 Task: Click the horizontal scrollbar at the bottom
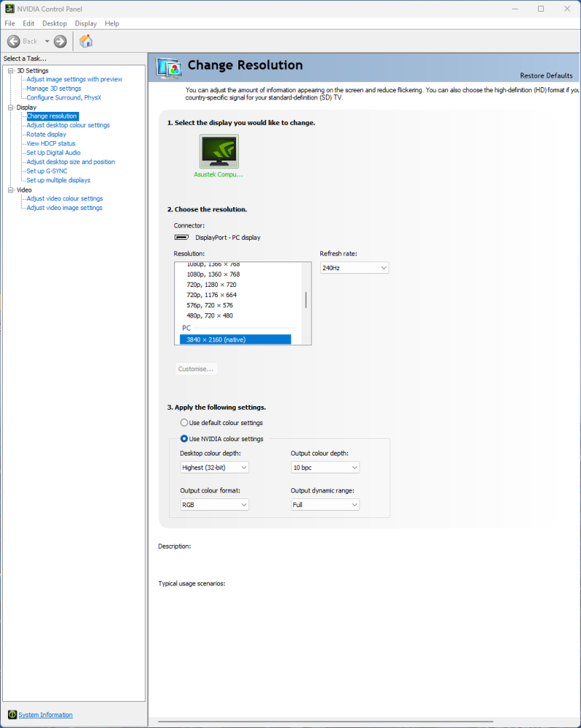[x=325, y=721]
